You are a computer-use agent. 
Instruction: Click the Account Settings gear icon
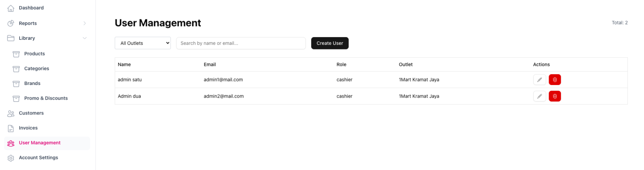[11, 158]
